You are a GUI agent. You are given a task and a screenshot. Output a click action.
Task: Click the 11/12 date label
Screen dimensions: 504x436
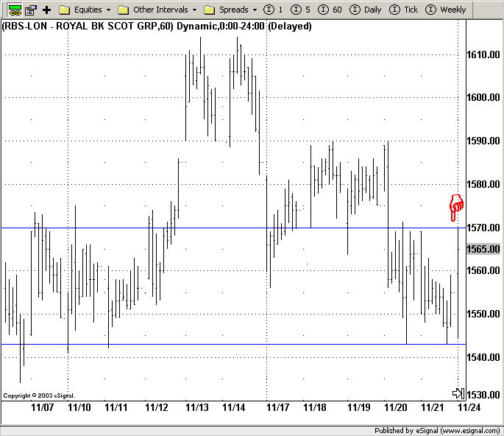pyautogui.click(x=157, y=408)
